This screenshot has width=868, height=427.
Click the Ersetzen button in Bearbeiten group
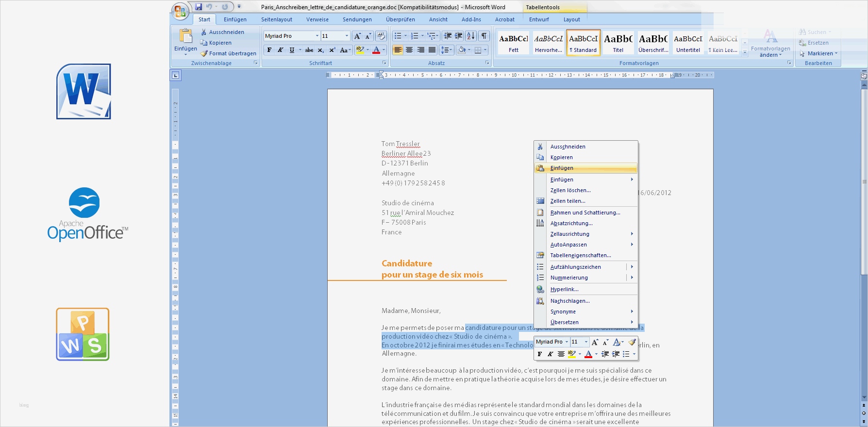click(x=814, y=43)
